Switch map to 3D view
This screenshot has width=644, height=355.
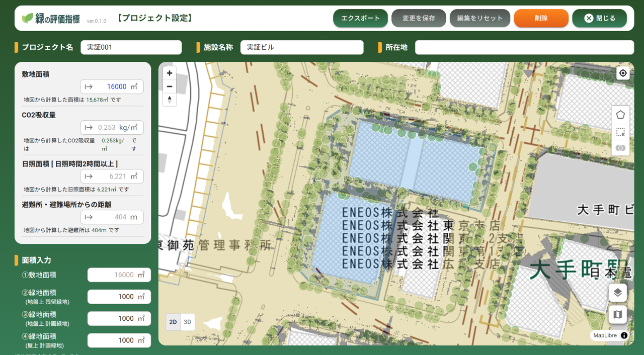point(187,322)
